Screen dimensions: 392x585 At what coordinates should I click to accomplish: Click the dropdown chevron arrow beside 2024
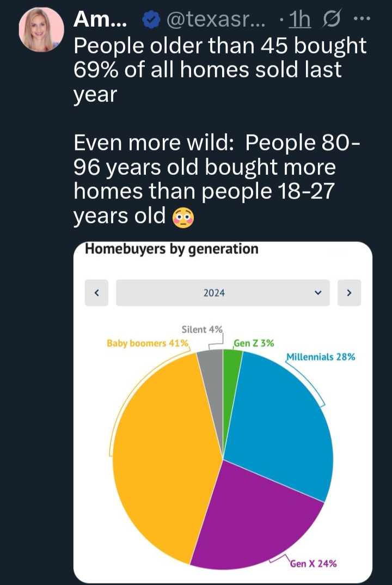tap(318, 293)
